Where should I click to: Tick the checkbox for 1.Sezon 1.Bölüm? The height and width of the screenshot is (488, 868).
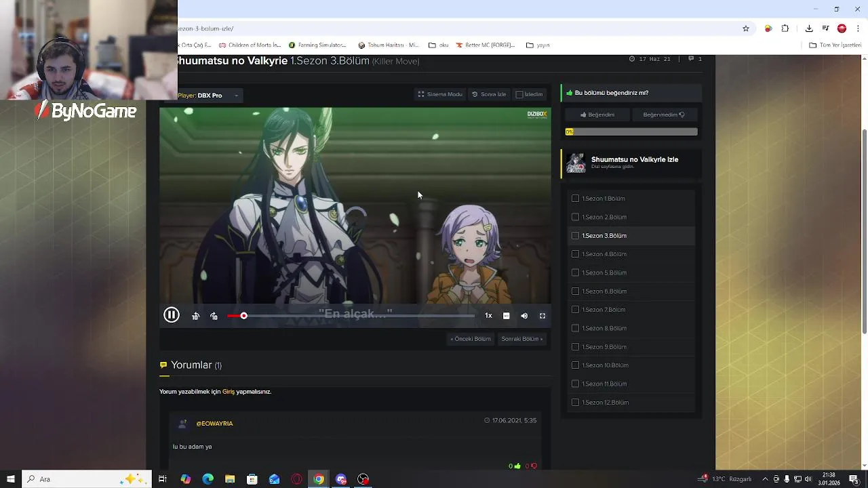click(575, 199)
